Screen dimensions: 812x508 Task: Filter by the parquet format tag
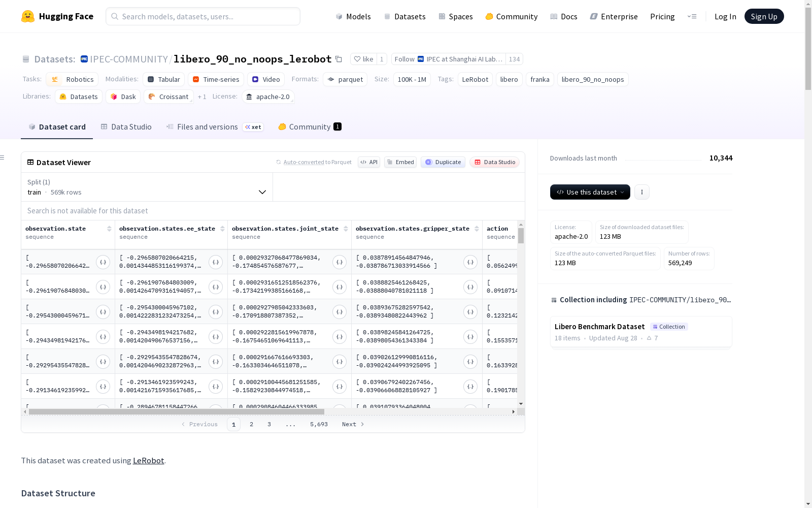(345, 79)
